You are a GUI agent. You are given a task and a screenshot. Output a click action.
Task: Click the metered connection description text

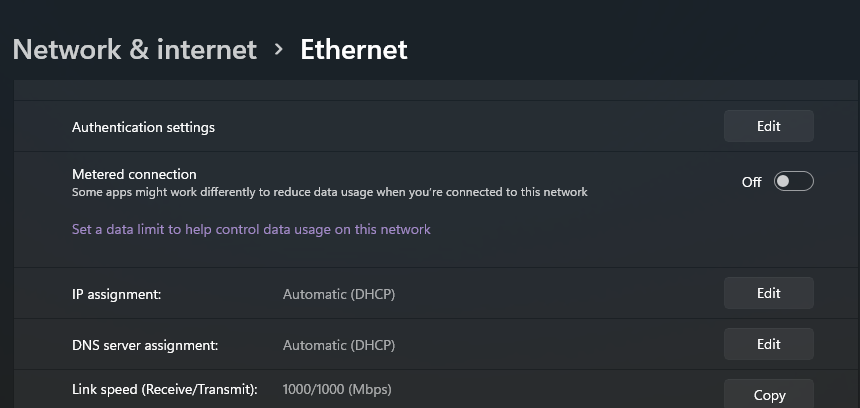coord(329,192)
